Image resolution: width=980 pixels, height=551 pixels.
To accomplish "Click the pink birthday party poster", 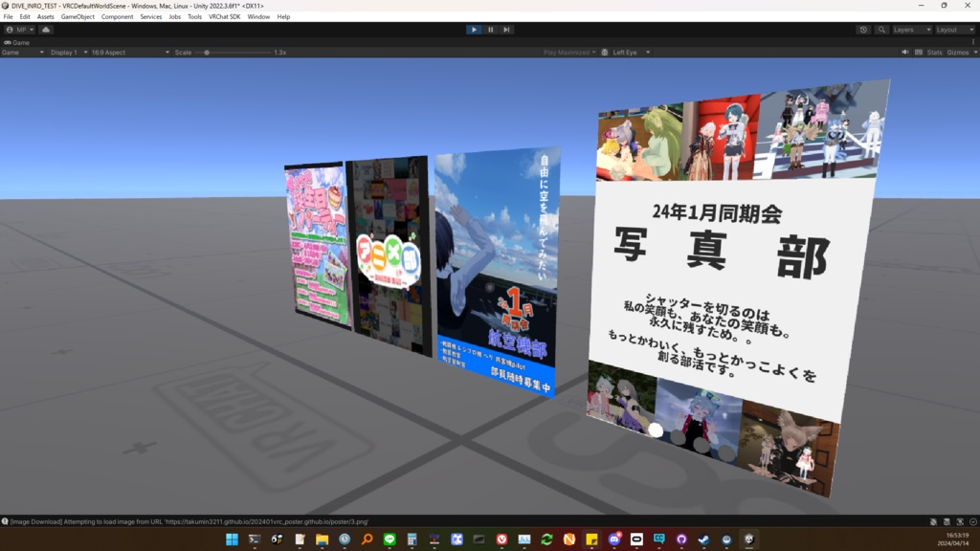I will coord(318,245).
